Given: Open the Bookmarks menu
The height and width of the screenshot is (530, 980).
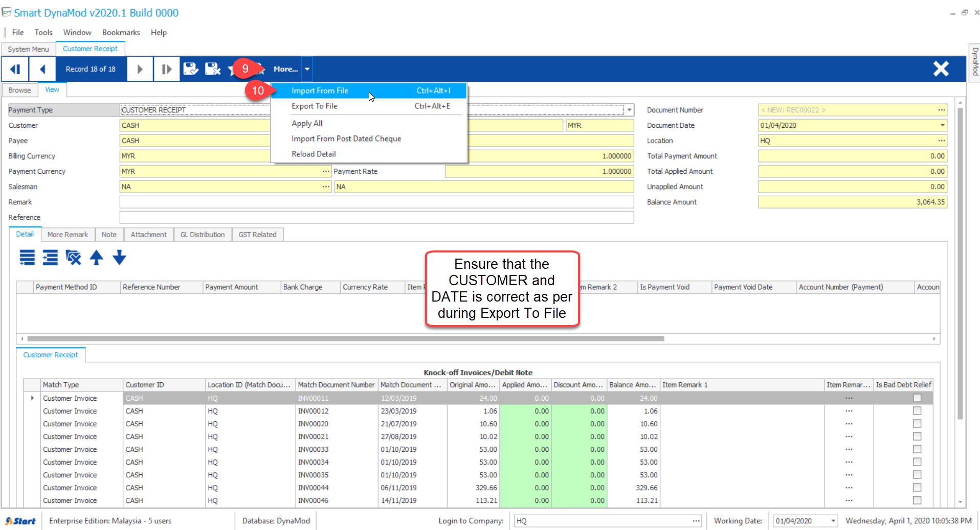Looking at the screenshot, I should coord(121,32).
